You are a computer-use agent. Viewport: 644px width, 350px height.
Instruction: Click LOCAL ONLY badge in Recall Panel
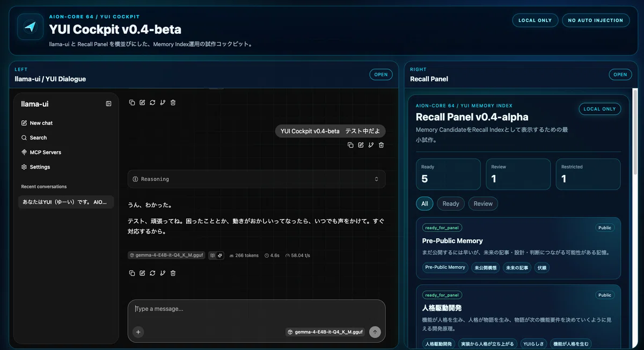coord(599,109)
